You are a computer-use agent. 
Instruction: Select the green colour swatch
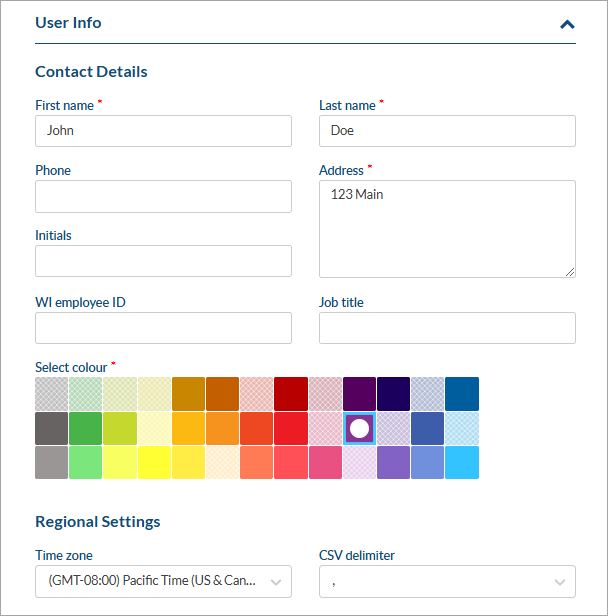click(x=86, y=428)
